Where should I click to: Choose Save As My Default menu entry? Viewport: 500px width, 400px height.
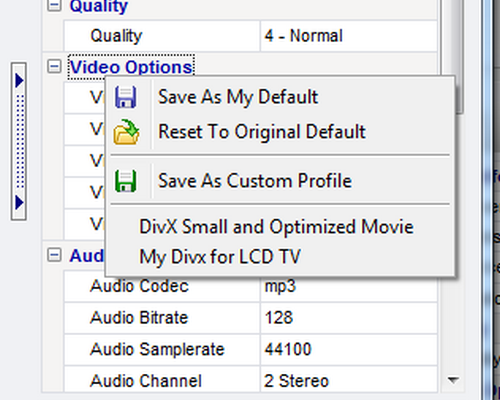pos(280,97)
